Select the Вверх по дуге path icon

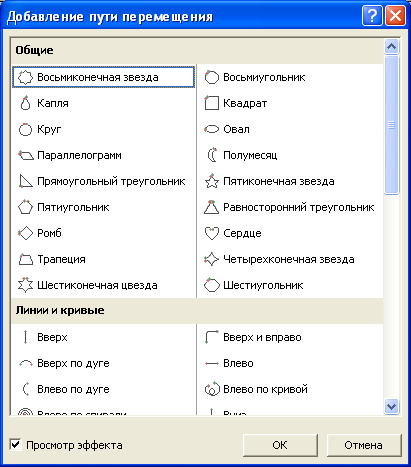tap(25, 363)
